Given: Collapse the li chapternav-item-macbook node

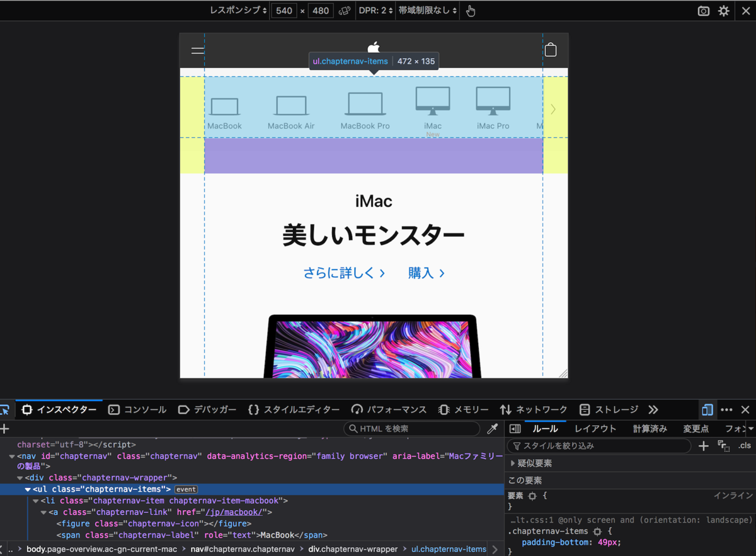Looking at the screenshot, I should click(36, 501).
